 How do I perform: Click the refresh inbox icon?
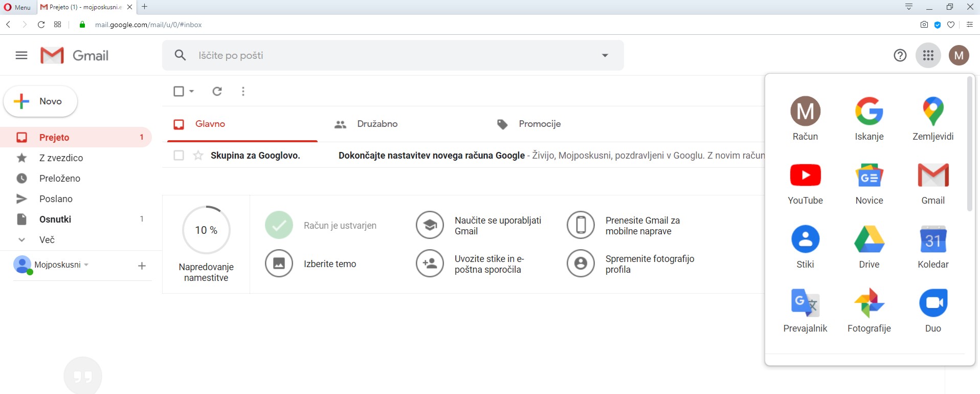217,91
